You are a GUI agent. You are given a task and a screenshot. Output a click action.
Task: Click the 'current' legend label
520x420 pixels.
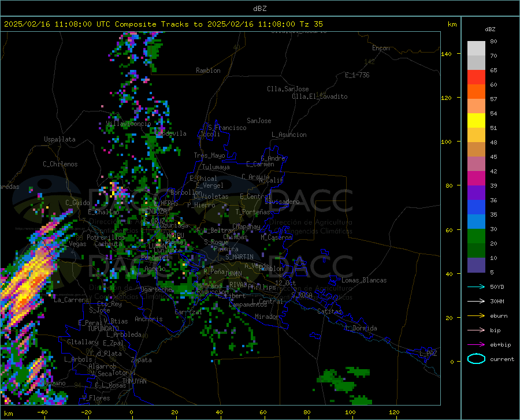point(502,359)
